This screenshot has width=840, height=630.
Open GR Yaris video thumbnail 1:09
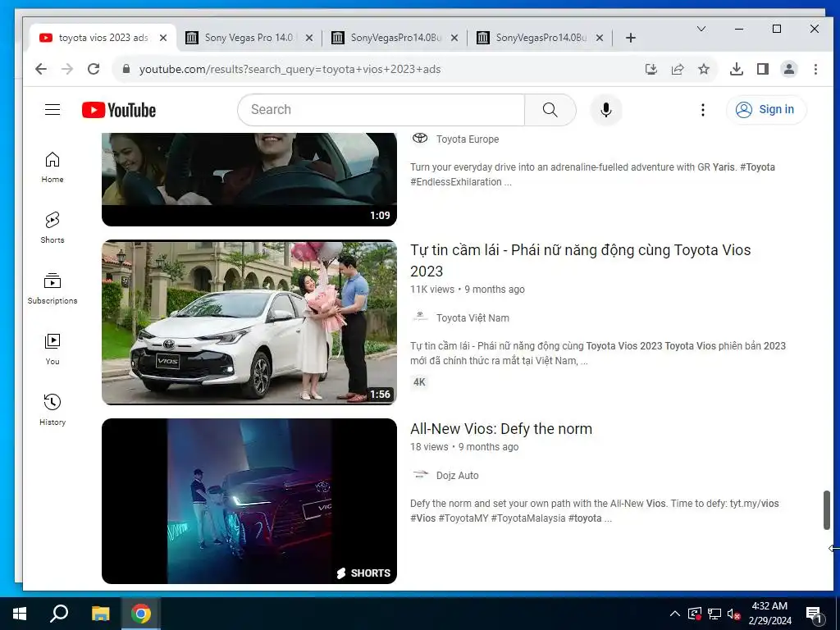[x=249, y=180]
